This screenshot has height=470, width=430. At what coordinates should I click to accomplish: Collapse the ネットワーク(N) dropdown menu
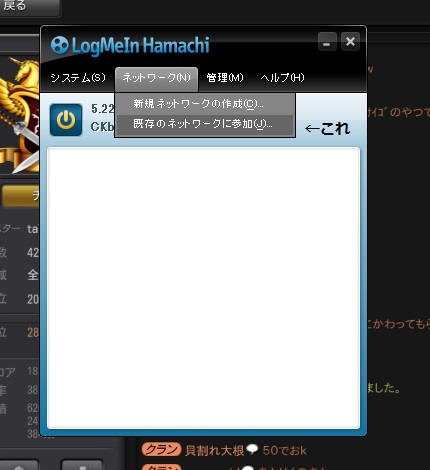156,79
